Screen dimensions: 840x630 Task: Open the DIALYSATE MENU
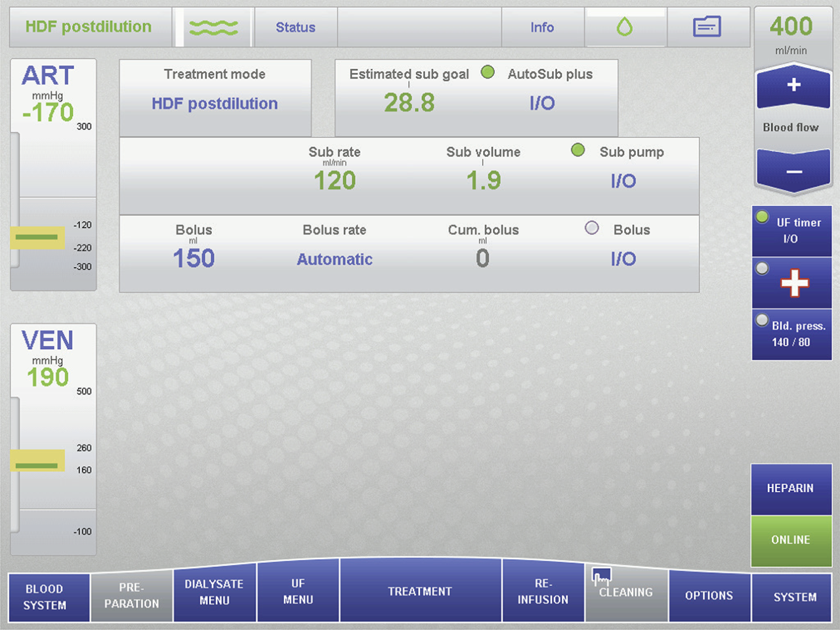pyautogui.click(x=215, y=593)
